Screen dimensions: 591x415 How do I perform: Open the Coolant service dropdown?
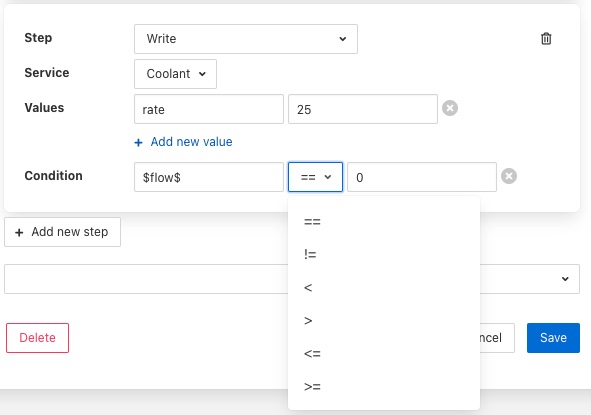click(x=175, y=74)
